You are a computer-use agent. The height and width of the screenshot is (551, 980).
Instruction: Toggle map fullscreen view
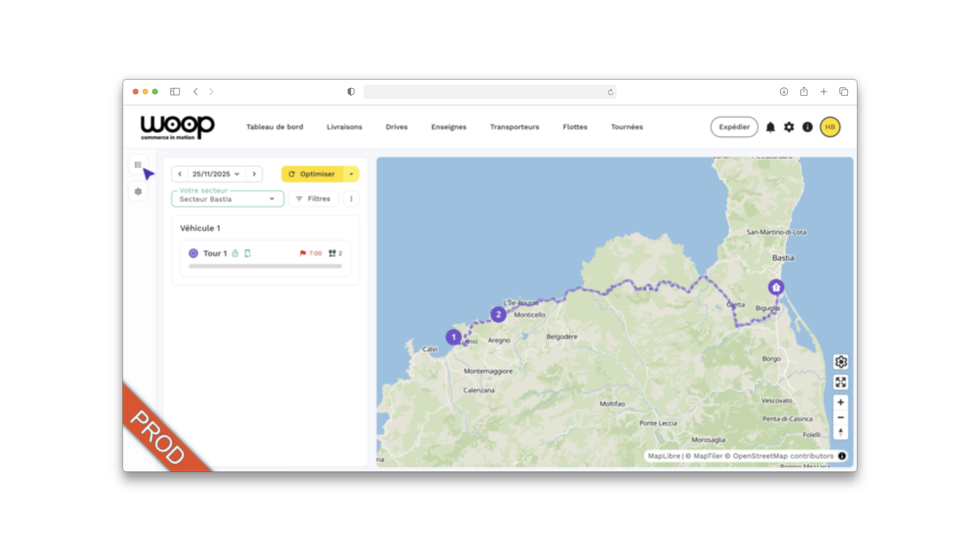click(x=841, y=382)
